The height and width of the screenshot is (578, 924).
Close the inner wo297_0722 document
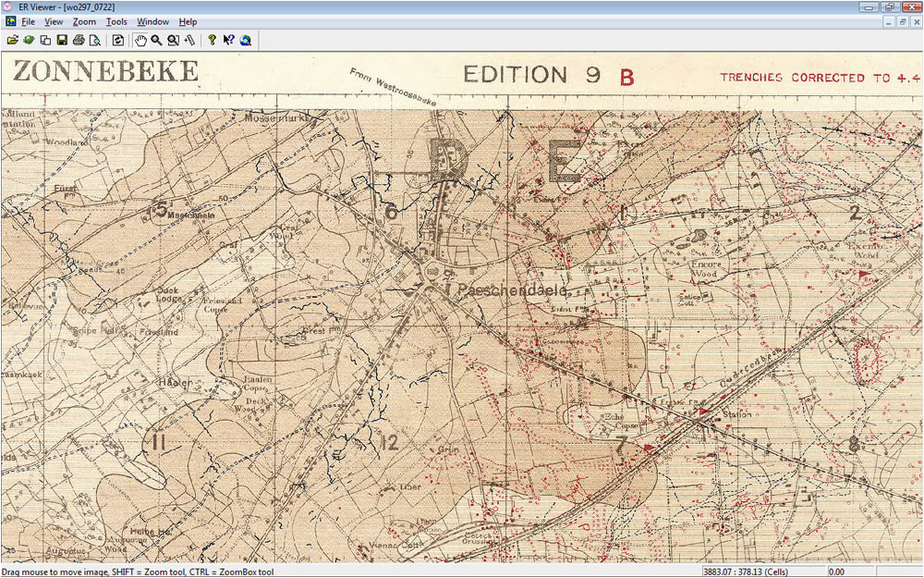click(917, 22)
